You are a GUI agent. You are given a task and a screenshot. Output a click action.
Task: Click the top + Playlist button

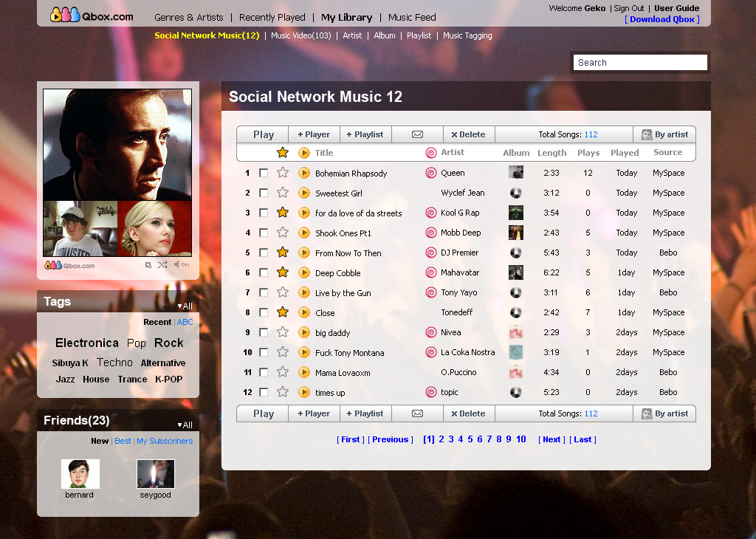pyautogui.click(x=365, y=134)
